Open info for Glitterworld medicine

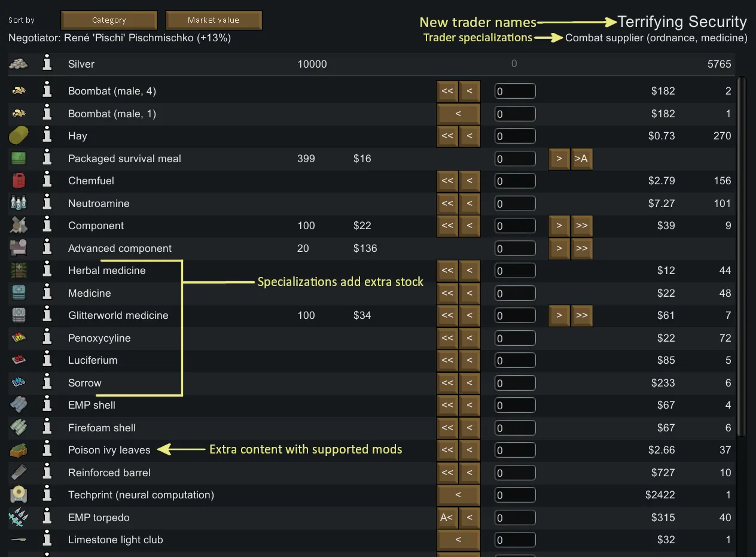click(47, 315)
